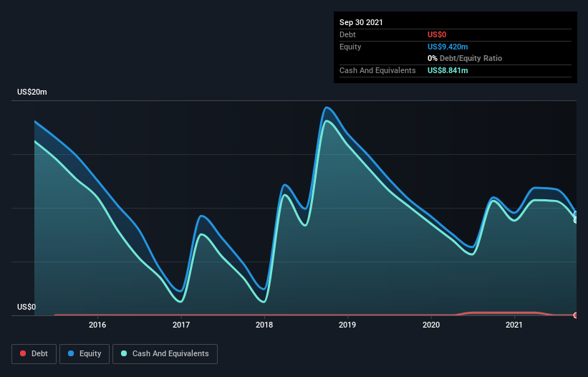Select the 2021 x-axis label
The height and width of the screenshot is (377, 588).
pos(514,325)
